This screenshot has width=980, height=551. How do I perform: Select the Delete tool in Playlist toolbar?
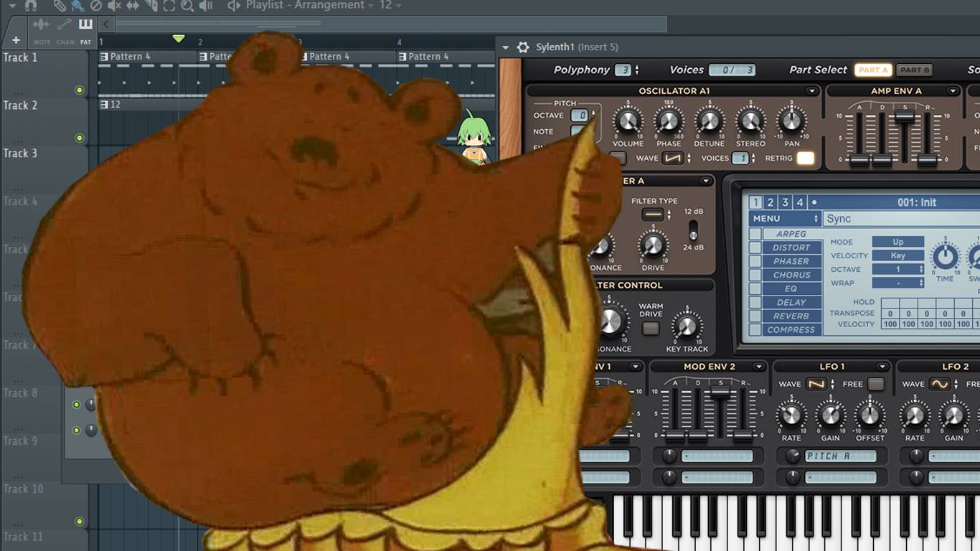point(95,5)
